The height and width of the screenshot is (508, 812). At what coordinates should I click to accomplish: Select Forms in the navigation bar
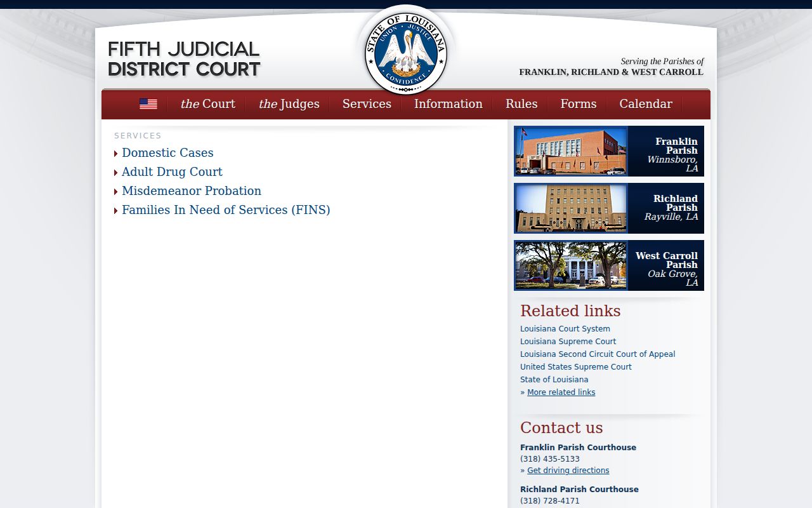[x=579, y=104]
